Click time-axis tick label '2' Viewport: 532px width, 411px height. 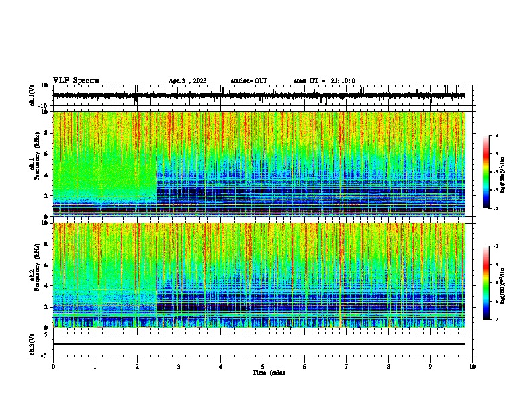pyautogui.click(x=137, y=367)
